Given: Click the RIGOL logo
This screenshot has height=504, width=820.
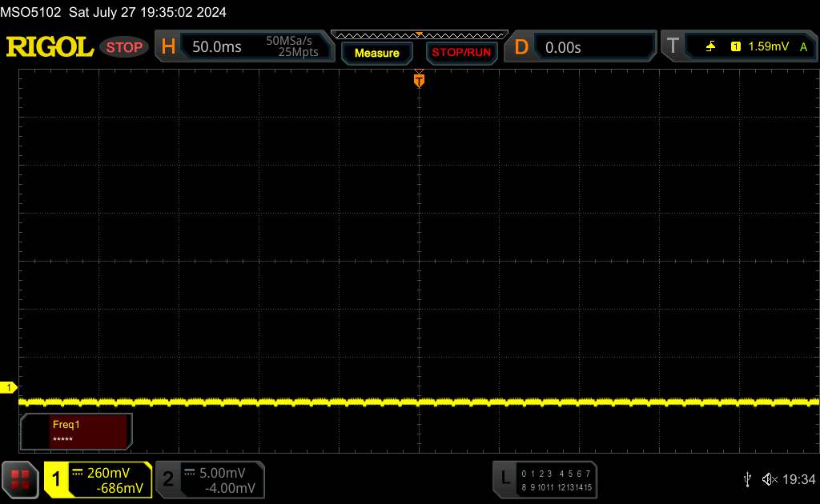Looking at the screenshot, I should click(x=50, y=47).
